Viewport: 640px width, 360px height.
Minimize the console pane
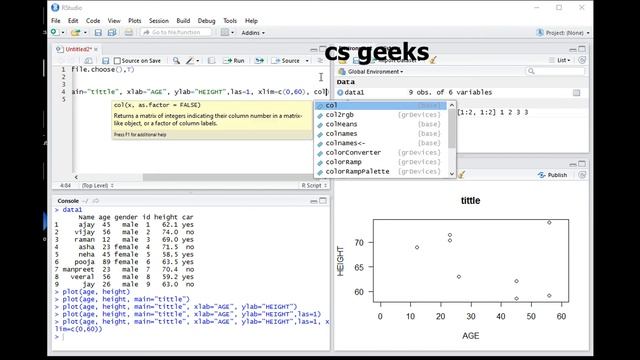313,201
